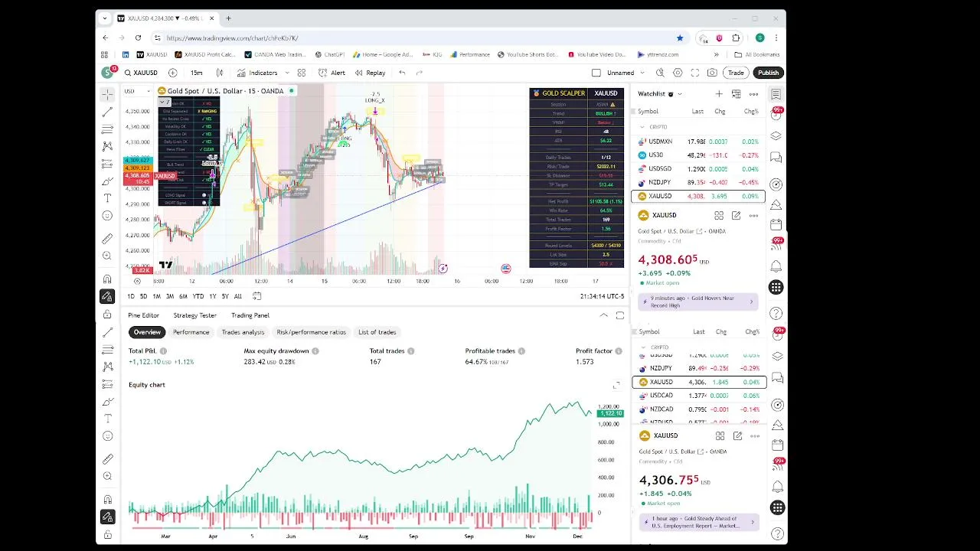This screenshot has height=551, width=980.
Task: Open the indicator templates grid icon
Action: pyautogui.click(x=302, y=73)
